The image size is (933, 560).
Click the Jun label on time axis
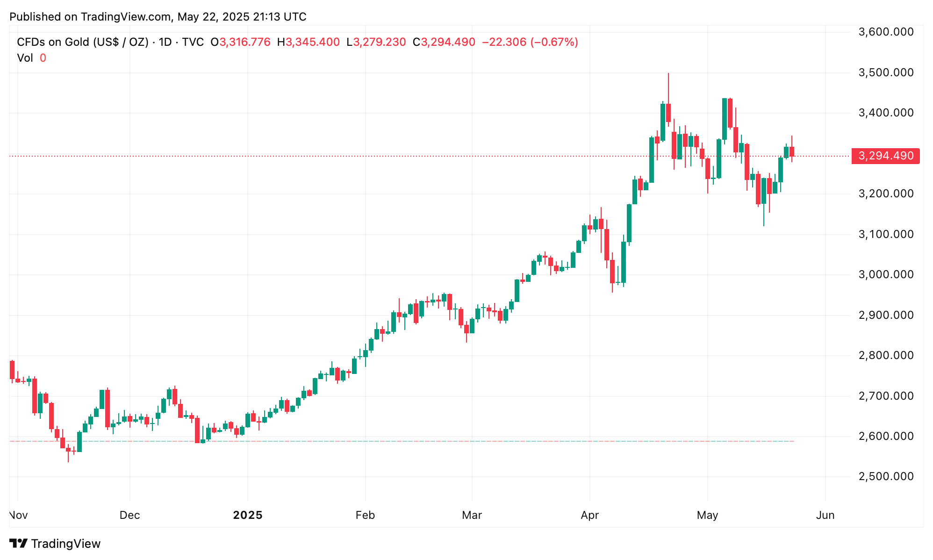pos(825,515)
